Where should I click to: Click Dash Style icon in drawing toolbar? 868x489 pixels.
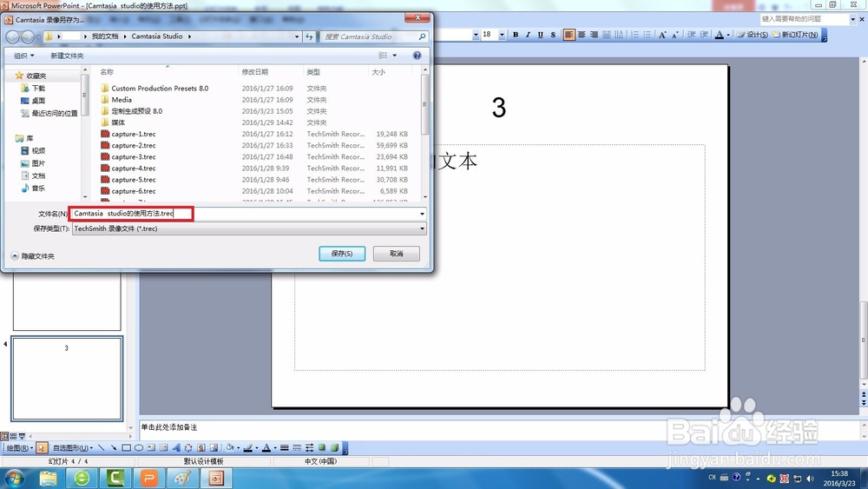(x=297, y=447)
